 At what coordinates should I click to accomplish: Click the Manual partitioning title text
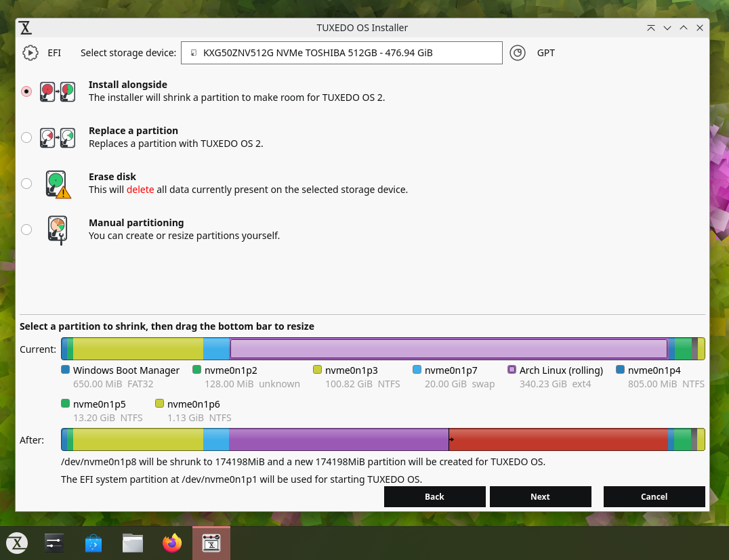point(136,223)
